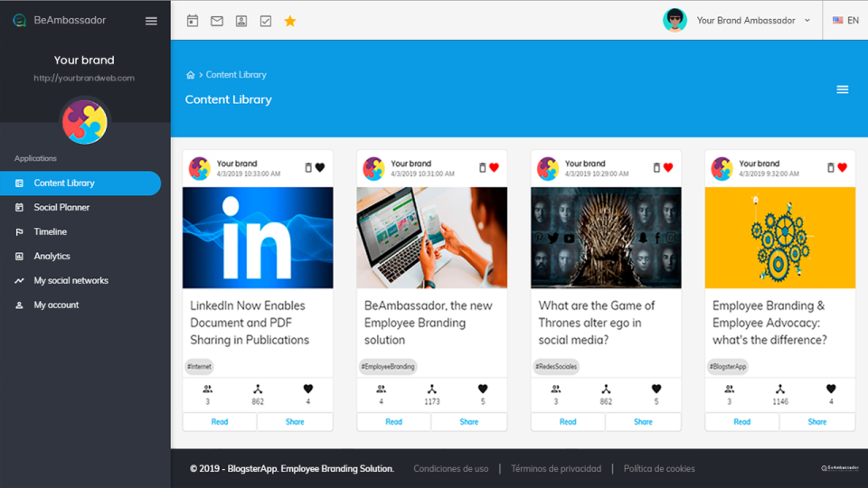
Task: Click the user avatar in the top bar
Action: coord(675,21)
